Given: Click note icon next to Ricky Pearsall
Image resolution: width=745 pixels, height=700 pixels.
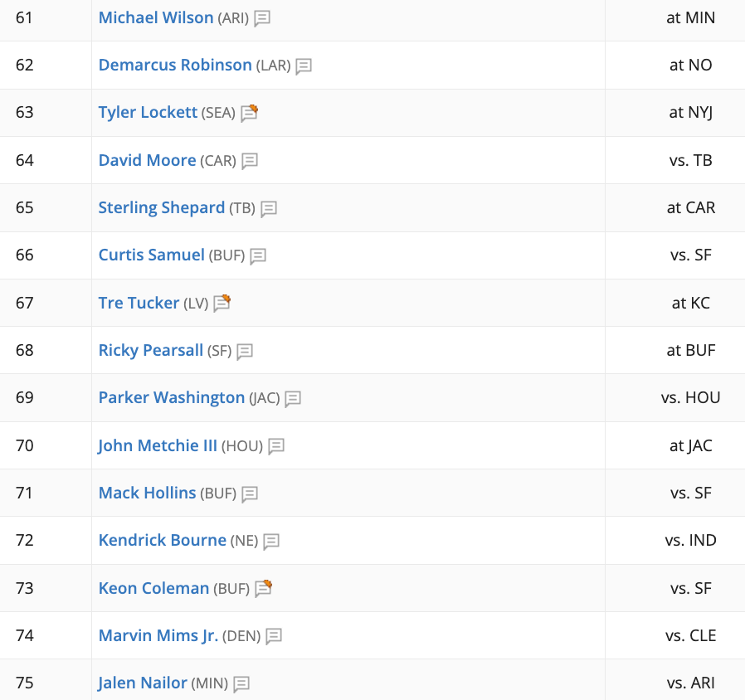Looking at the screenshot, I should (x=245, y=351).
